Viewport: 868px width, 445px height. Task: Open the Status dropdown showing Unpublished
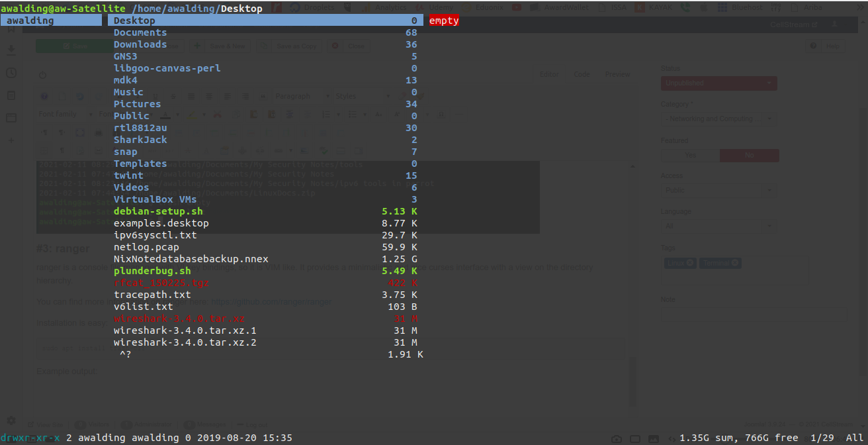click(x=718, y=83)
